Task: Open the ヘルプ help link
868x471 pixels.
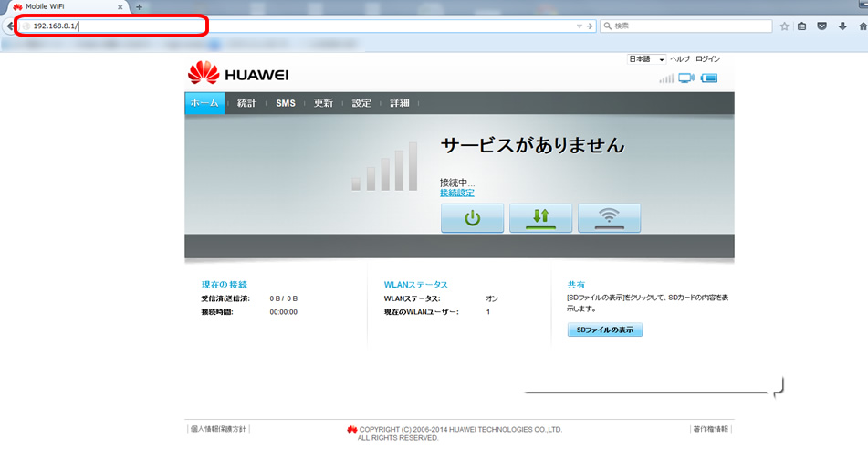Action: coord(680,59)
